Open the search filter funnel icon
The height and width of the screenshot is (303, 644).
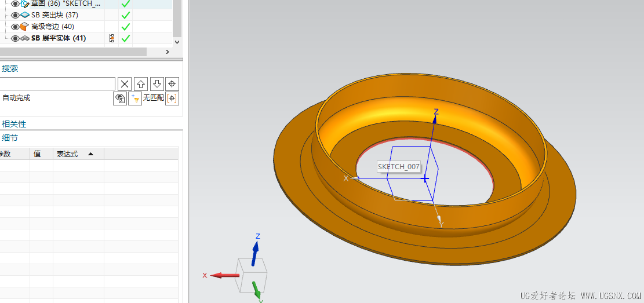135,98
